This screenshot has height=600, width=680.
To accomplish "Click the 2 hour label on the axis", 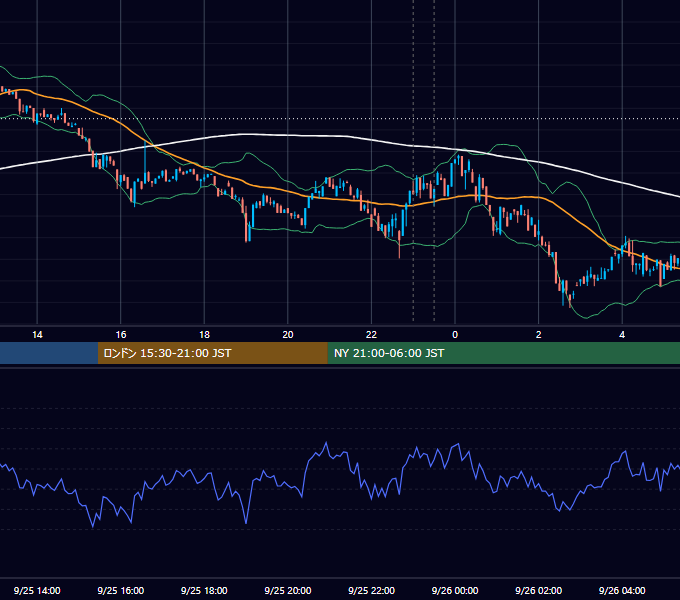I will pyautogui.click(x=539, y=335).
